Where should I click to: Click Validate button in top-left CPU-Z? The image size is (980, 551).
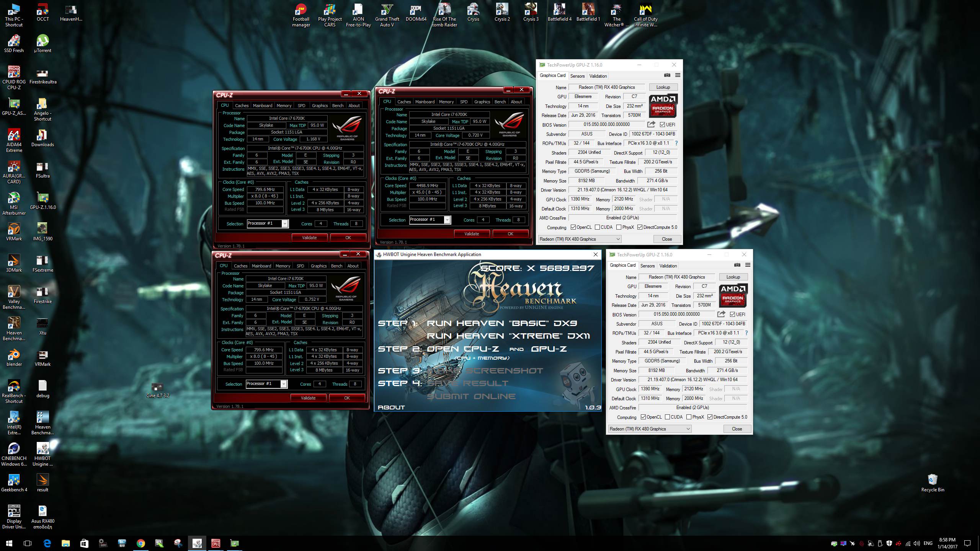pos(309,238)
